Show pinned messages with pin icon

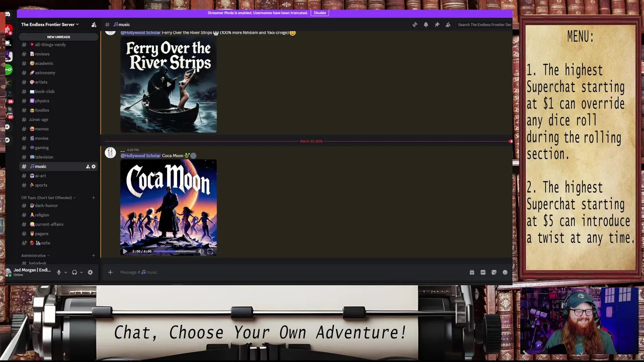(437, 25)
